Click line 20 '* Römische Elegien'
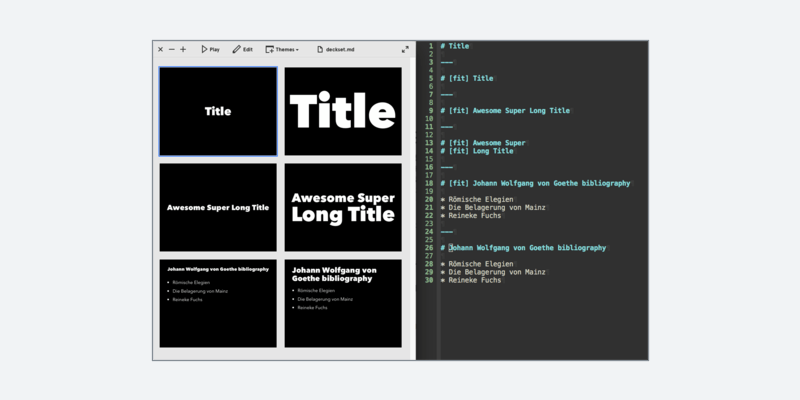The height and width of the screenshot is (400, 800). pos(477,199)
